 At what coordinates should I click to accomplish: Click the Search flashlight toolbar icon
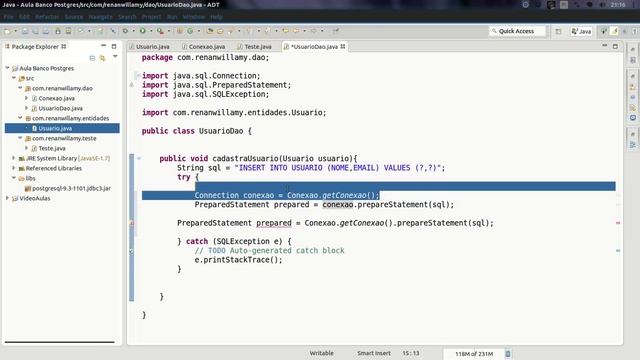click(231, 31)
